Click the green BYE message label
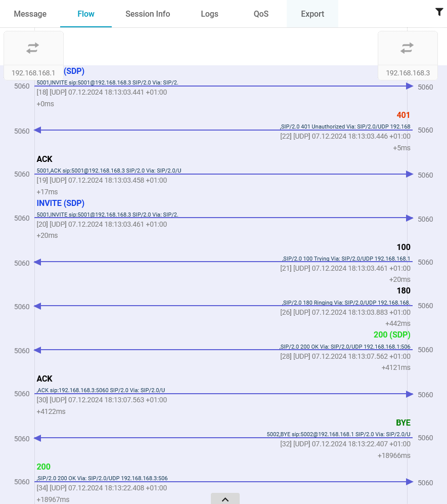 coord(403,423)
